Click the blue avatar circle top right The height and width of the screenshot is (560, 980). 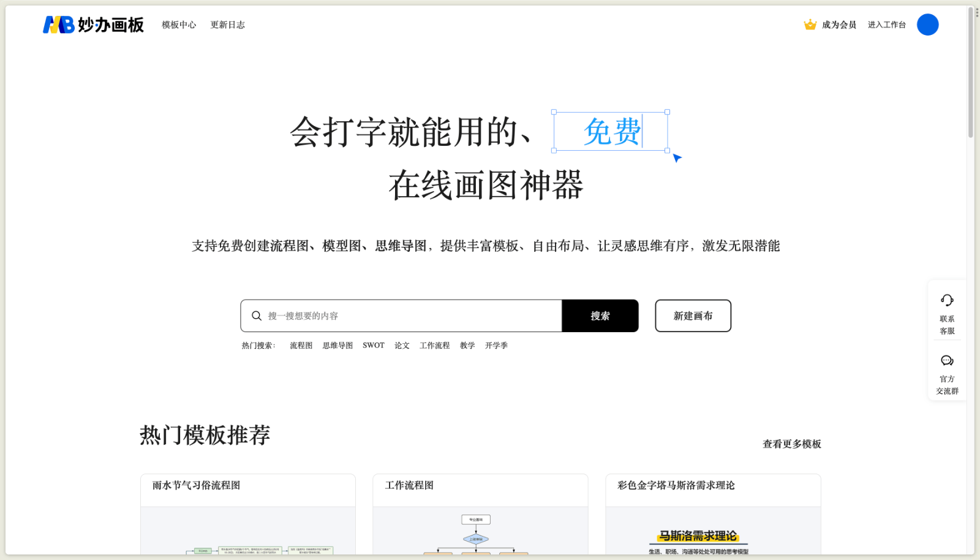pyautogui.click(x=928, y=25)
